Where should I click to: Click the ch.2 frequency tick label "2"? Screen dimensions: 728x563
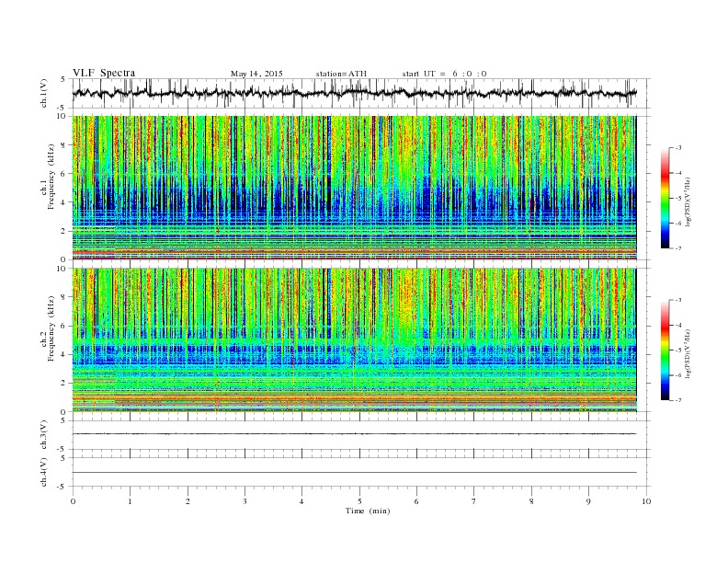[64, 384]
